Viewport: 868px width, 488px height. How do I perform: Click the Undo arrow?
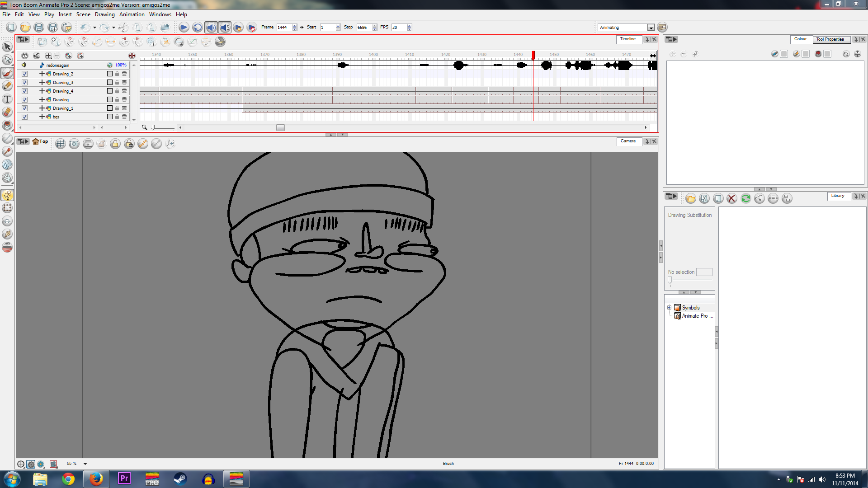tap(85, 28)
